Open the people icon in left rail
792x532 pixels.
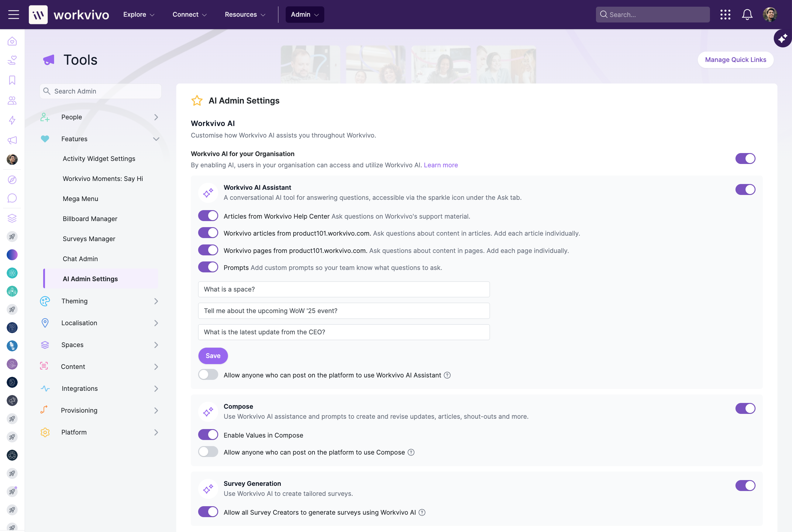click(12, 101)
